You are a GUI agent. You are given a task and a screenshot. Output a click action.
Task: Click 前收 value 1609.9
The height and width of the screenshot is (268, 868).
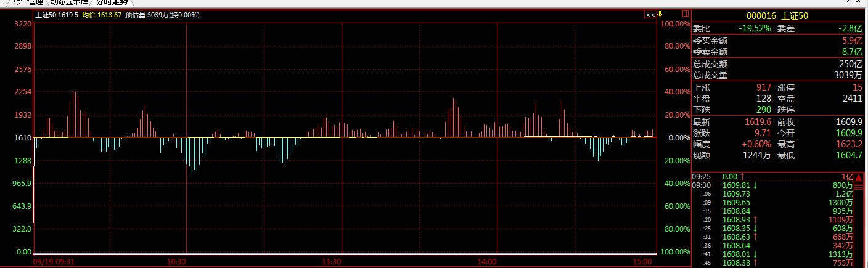848,122
